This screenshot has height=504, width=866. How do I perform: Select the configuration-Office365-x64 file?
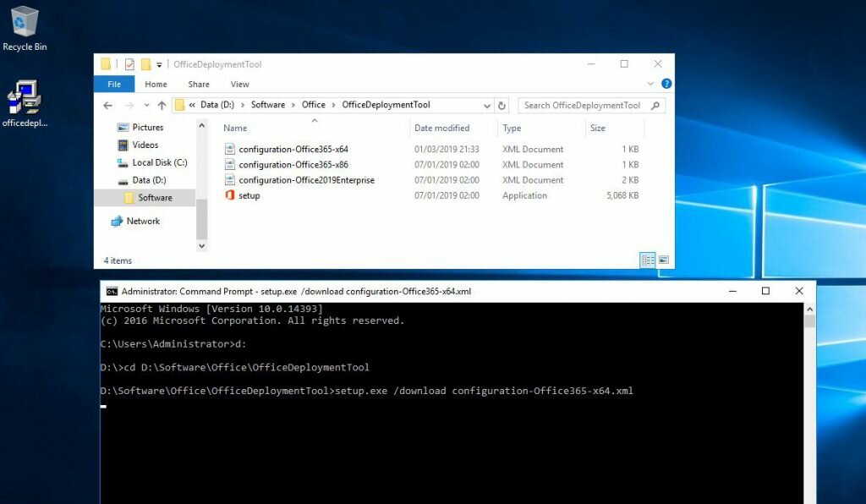point(293,150)
